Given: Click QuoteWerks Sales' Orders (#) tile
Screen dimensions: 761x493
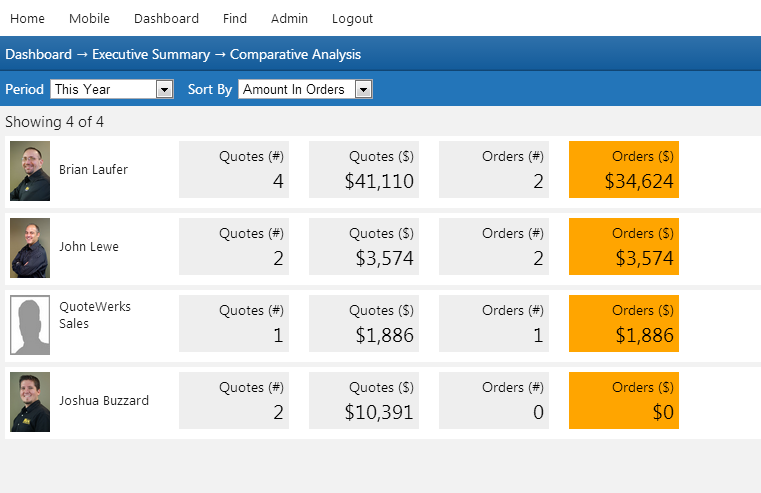Looking at the screenshot, I should point(494,324).
